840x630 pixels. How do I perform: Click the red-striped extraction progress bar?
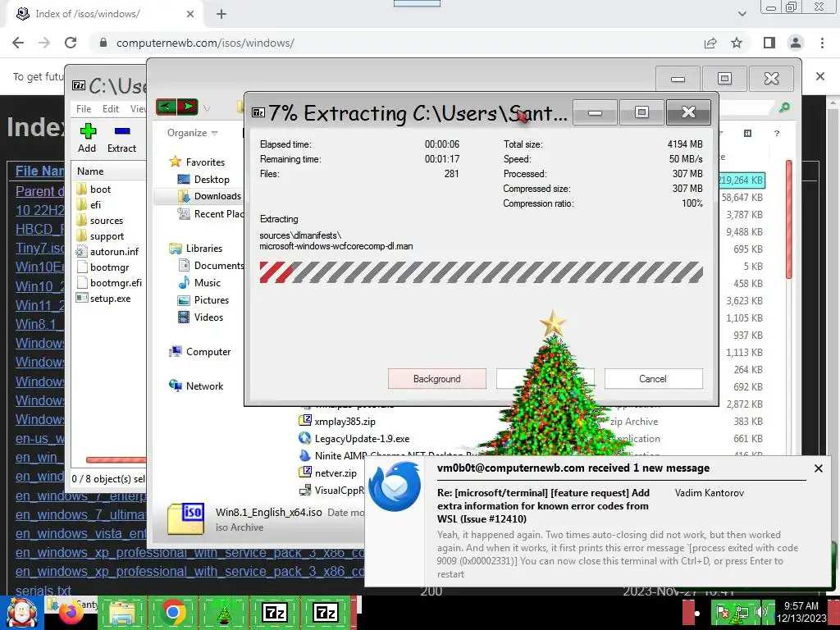(x=481, y=272)
